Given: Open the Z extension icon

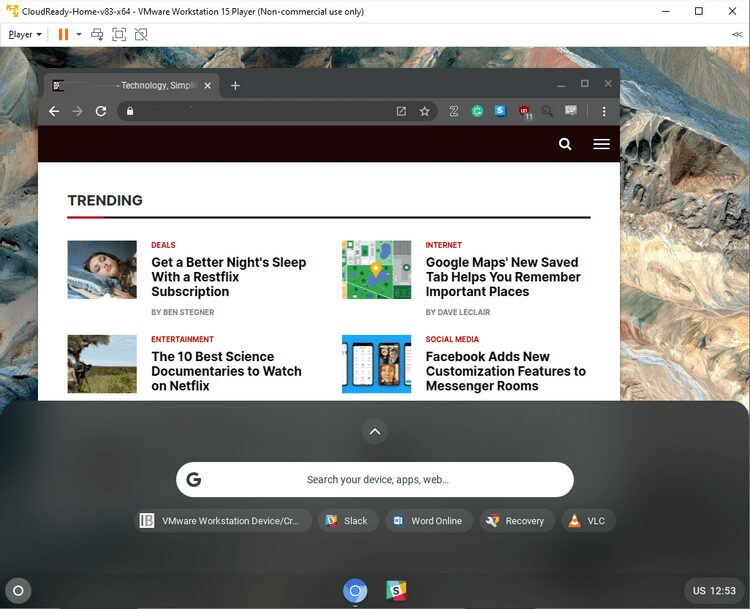Looking at the screenshot, I should (453, 111).
